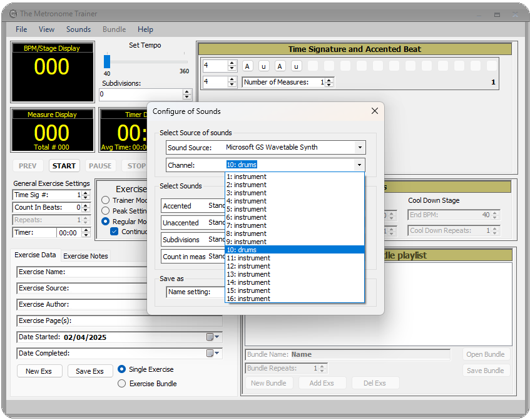530x420 pixels.
Task: Open the Sound Source dropdown
Action: (x=360, y=148)
